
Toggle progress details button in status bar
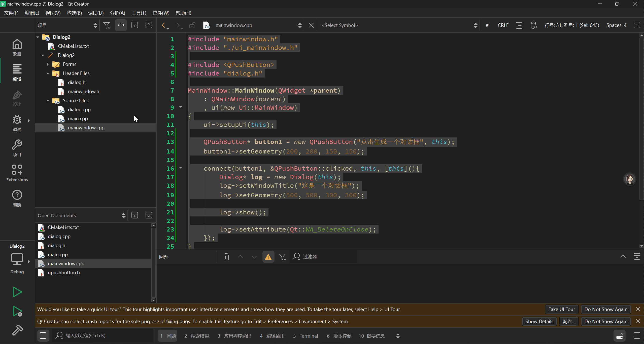620,335
